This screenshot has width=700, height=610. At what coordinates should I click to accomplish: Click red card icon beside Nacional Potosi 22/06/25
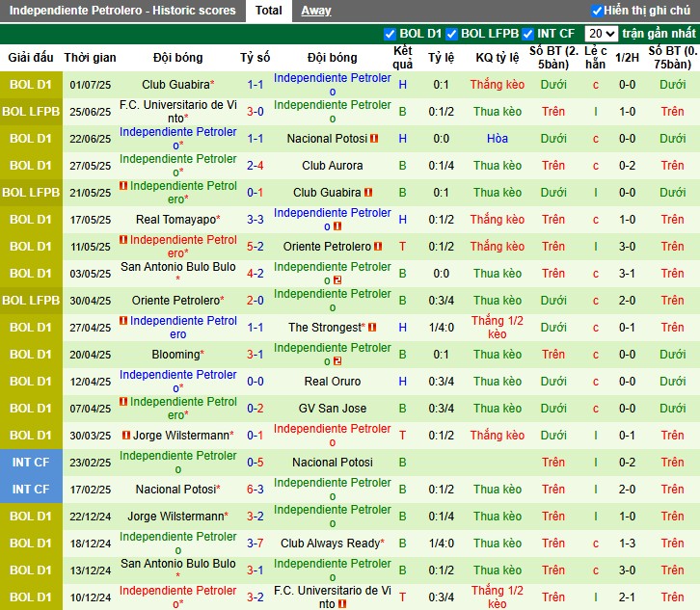click(374, 139)
